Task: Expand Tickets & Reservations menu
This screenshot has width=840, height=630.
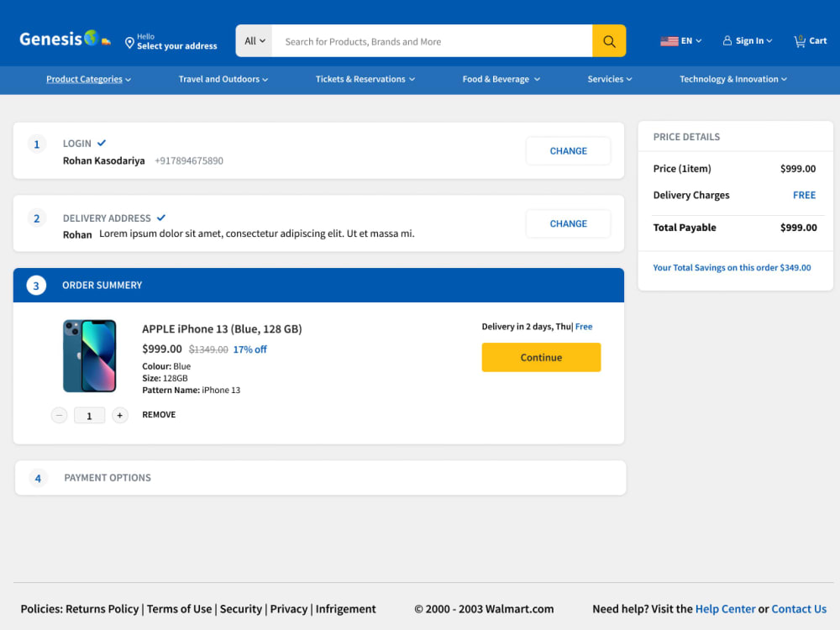Action: pos(365,79)
